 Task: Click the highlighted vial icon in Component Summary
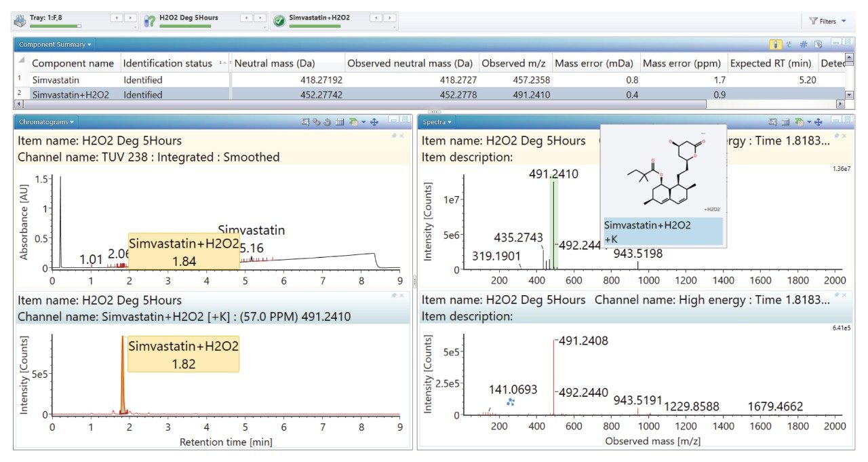pyautogui.click(x=774, y=44)
